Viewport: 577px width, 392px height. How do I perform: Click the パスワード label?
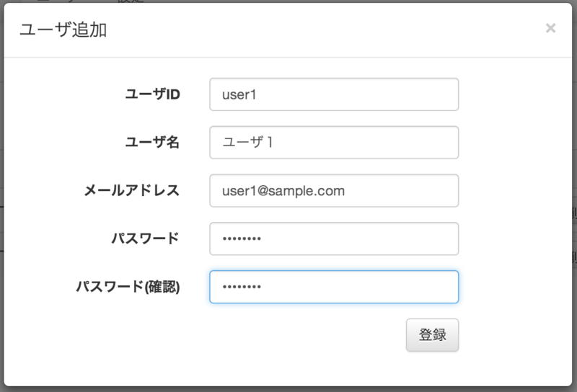pos(142,239)
